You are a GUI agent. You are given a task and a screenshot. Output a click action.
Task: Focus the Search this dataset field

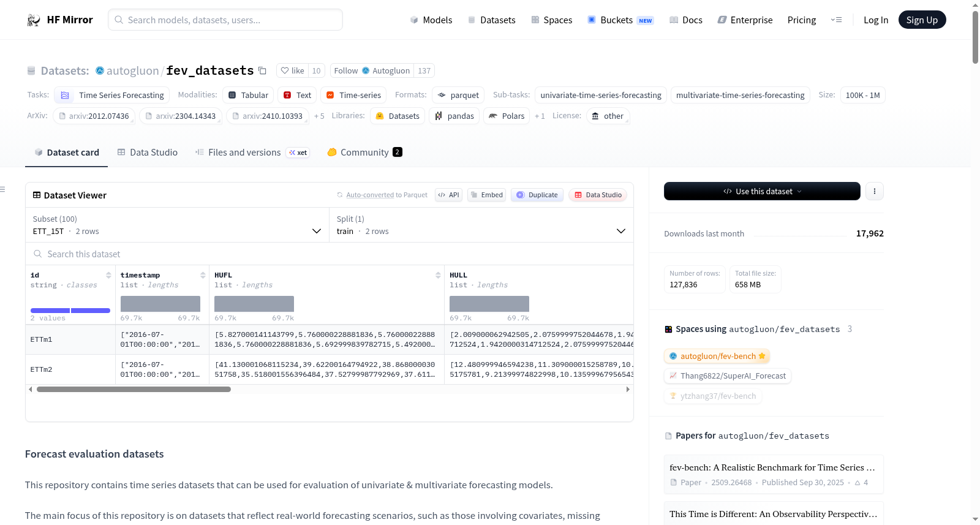click(330, 254)
